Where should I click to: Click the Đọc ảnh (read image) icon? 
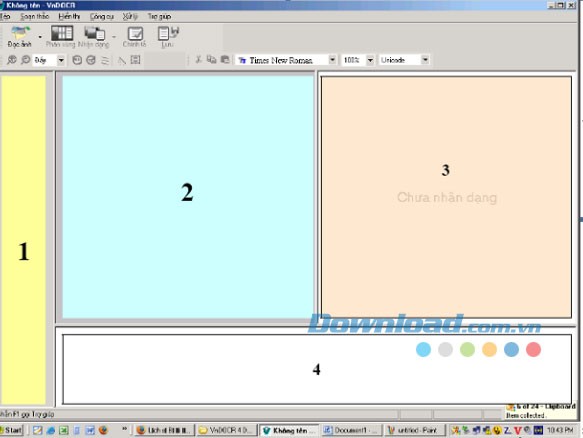[19, 36]
